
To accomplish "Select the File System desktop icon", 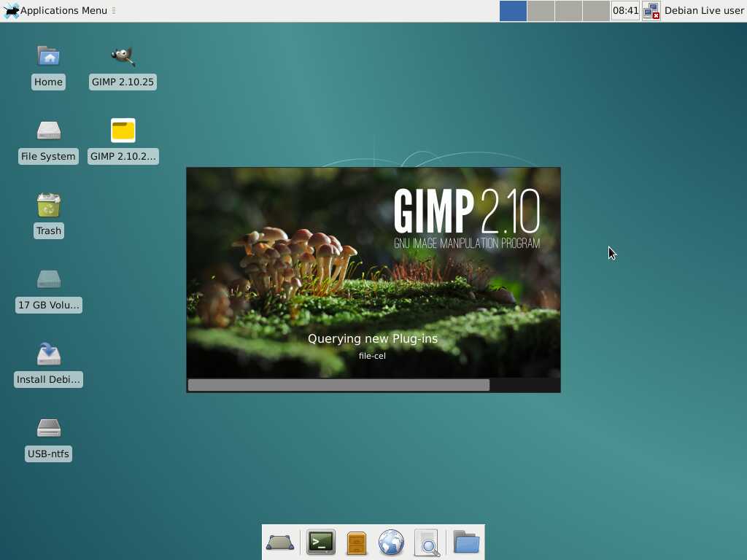I will [x=48, y=131].
